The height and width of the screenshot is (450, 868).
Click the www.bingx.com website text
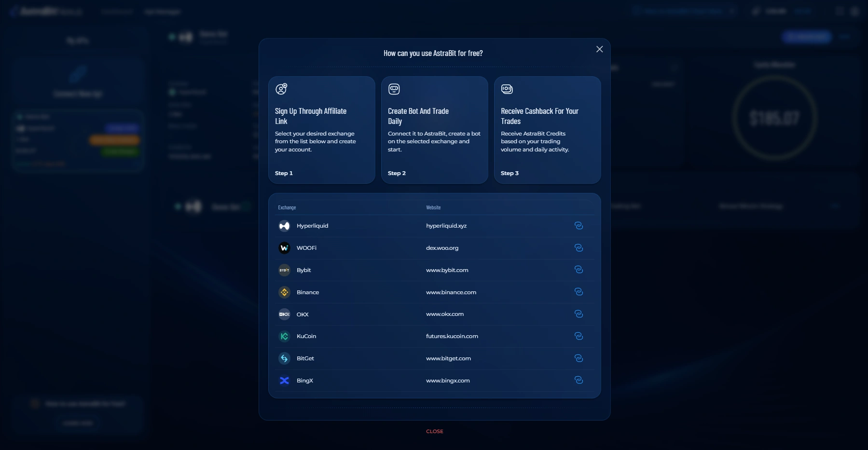coord(448,381)
